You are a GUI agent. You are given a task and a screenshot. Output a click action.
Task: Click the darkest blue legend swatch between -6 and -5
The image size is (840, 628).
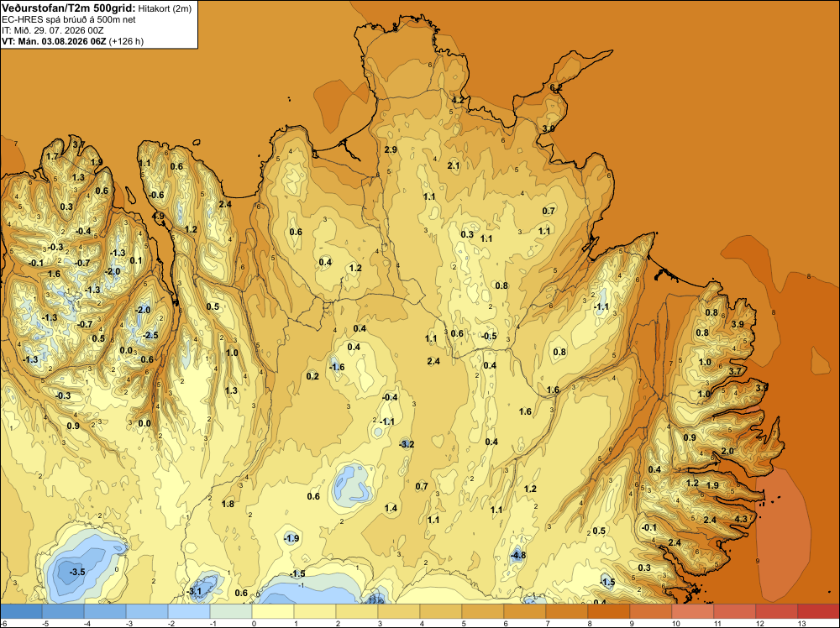[x=21, y=611]
